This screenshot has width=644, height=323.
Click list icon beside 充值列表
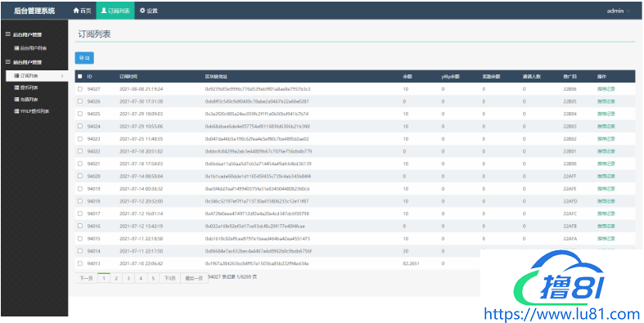coord(17,99)
